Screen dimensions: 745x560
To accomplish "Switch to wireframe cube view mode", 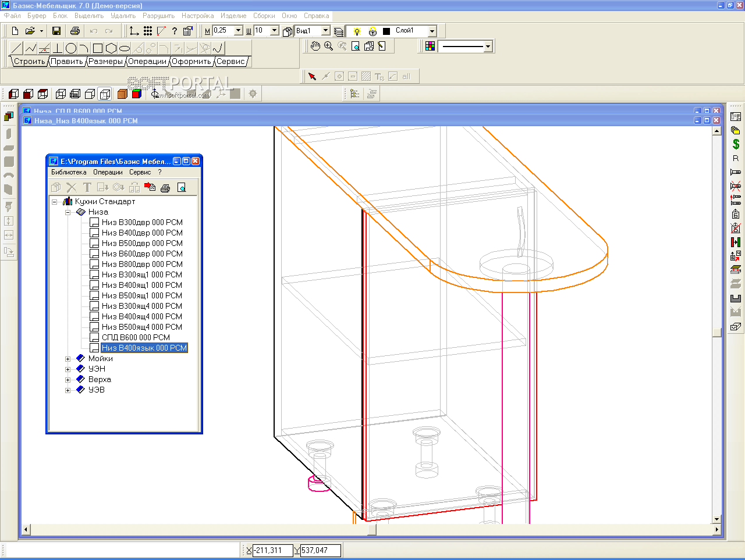I will tap(61, 94).
